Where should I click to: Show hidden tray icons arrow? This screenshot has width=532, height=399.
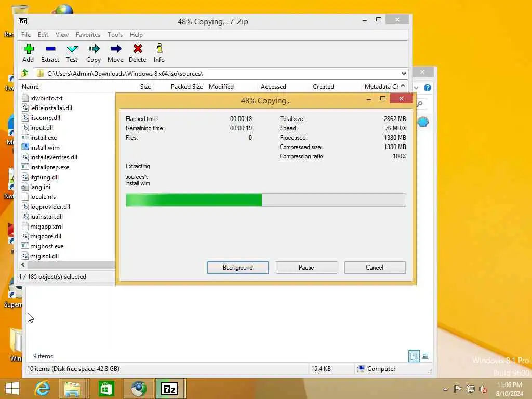[445, 389]
